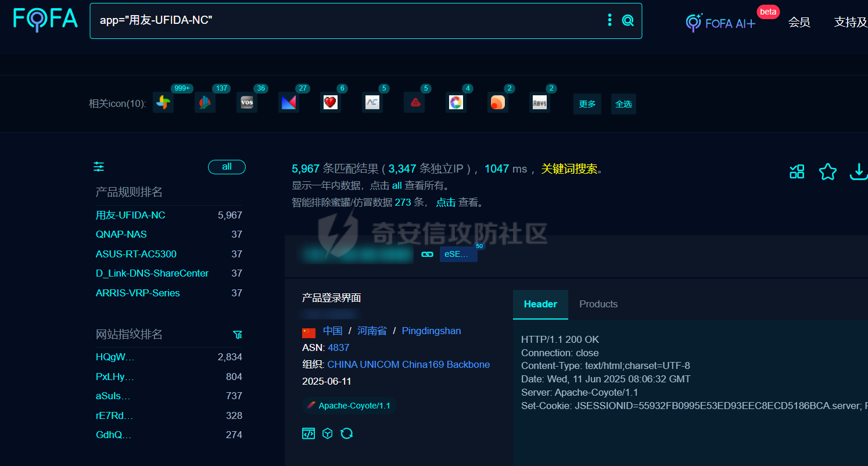This screenshot has height=466, width=868.
Task: Click the search magnifier icon
Action: tap(627, 20)
